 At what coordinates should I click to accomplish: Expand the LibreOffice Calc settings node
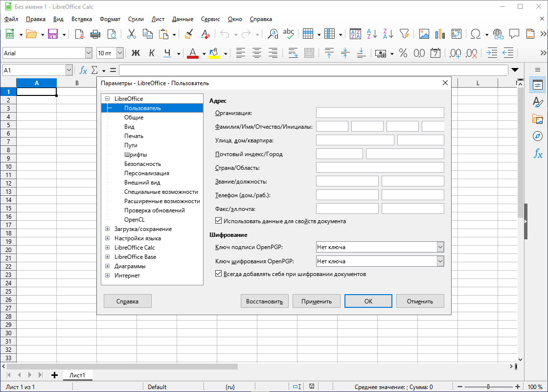click(108, 248)
